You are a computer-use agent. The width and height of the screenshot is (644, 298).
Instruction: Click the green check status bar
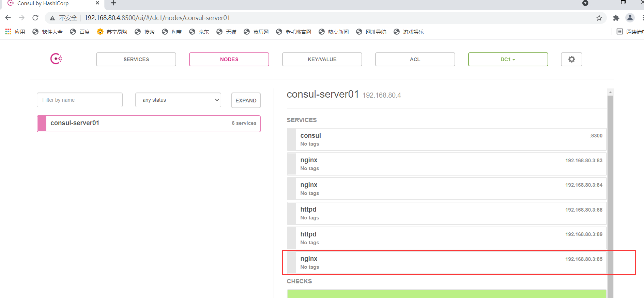tap(447, 294)
